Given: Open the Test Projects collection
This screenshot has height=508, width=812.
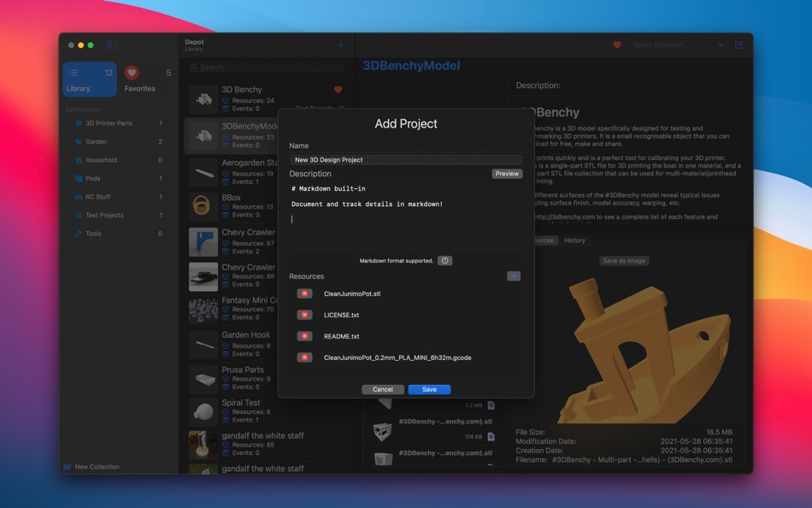Looking at the screenshot, I should tap(119, 216).
